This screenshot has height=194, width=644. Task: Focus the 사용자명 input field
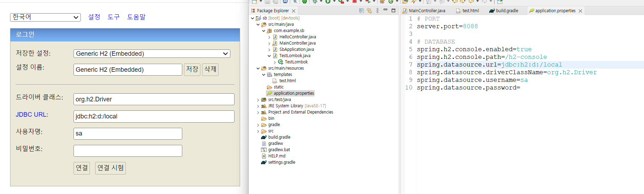click(x=128, y=133)
